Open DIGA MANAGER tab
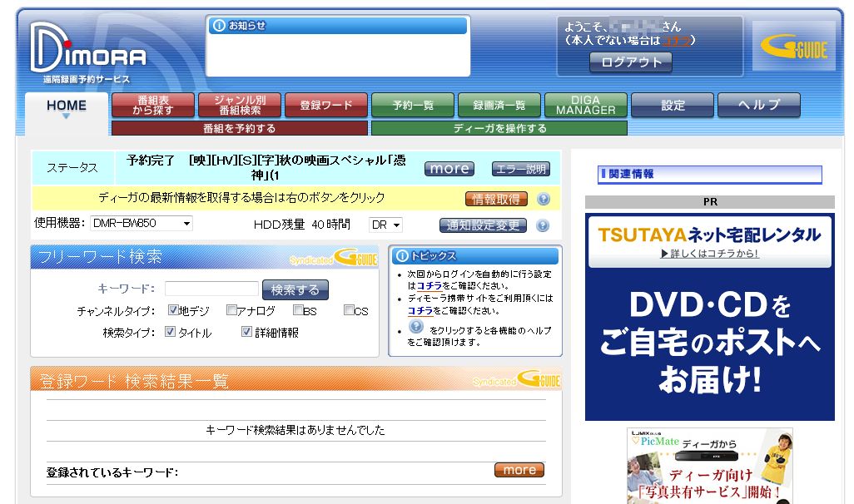The height and width of the screenshot is (504, 854). click(586, 105)
